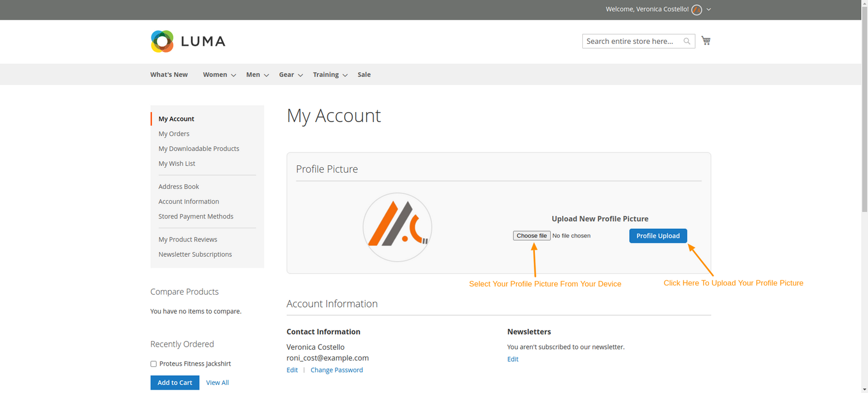This screenshot has width=868, height=393.
Task: Click the Luma store logo
Action: pyautogui.click(x=187, y=41)
